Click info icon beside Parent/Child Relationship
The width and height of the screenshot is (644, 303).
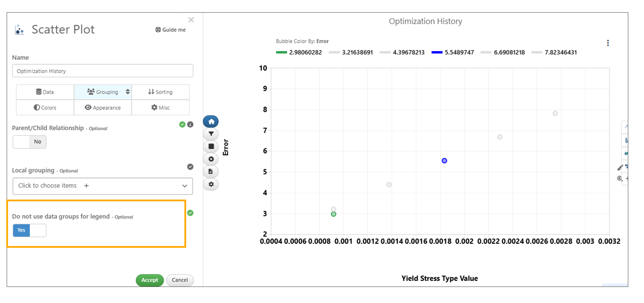pos(190,124)
